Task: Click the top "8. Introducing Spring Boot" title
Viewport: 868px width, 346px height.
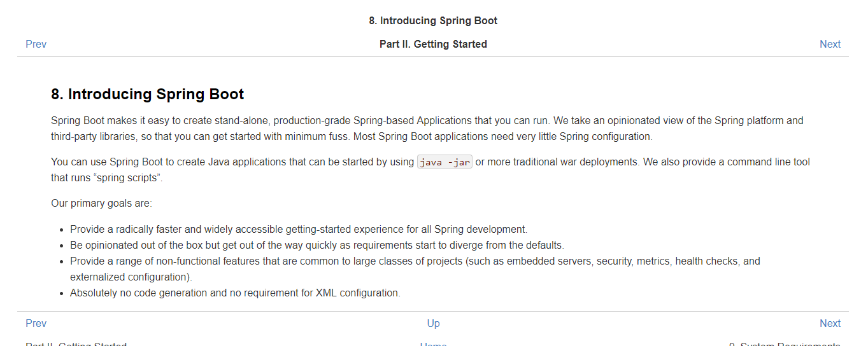Action: tap(433, 20)
